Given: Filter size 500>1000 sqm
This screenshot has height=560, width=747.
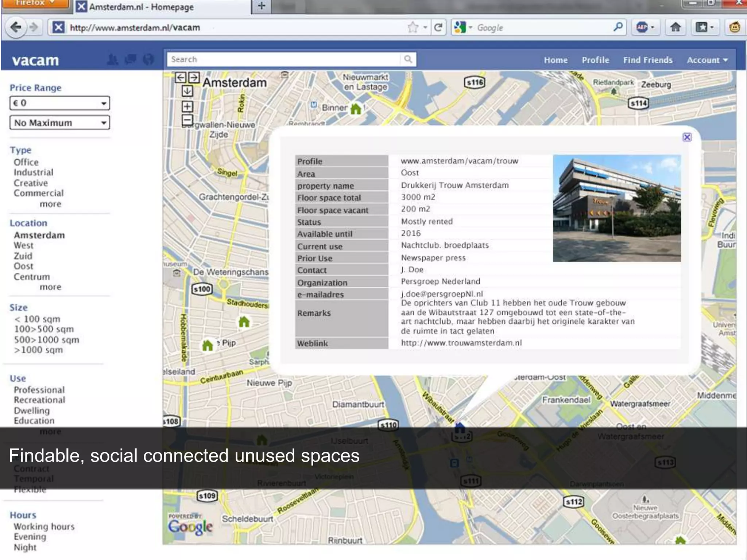Looking at the screenshot, I should [x=46, y=340].
